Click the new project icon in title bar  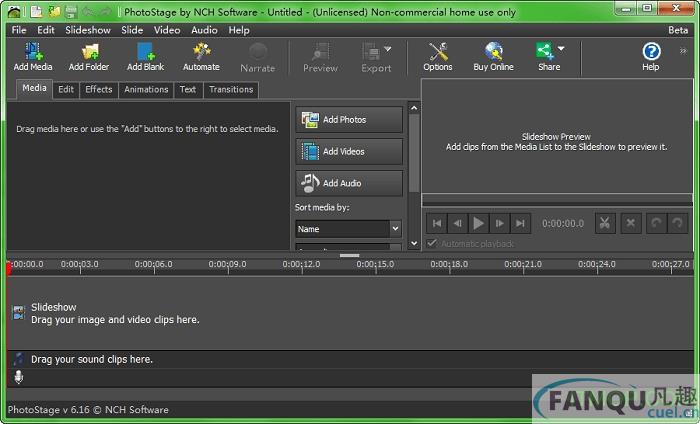coord(37,11)
